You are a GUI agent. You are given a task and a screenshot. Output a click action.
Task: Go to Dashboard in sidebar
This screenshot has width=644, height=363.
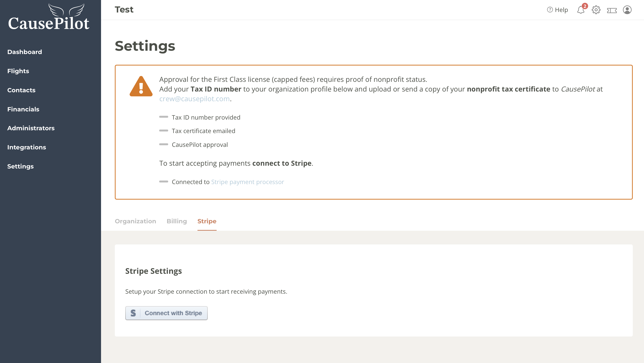point(24,52)
